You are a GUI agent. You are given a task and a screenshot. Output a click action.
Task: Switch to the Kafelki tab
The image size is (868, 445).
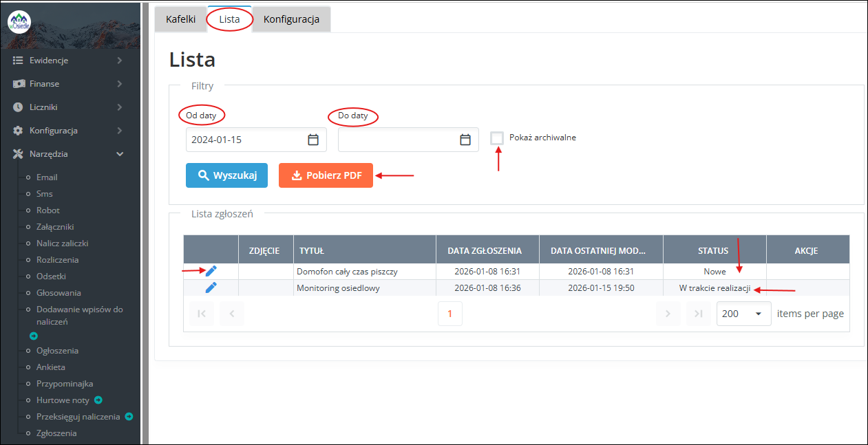point(180,19)
